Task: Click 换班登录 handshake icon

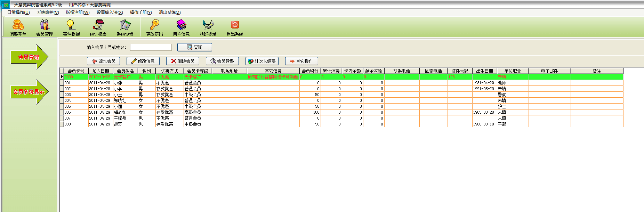Action: pos(208,27)
